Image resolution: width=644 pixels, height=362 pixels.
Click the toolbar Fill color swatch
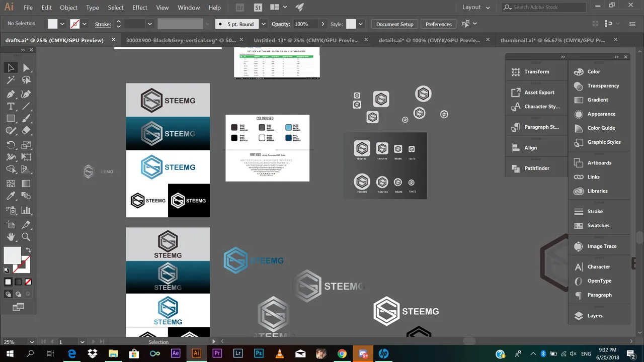tap(12, 255)
